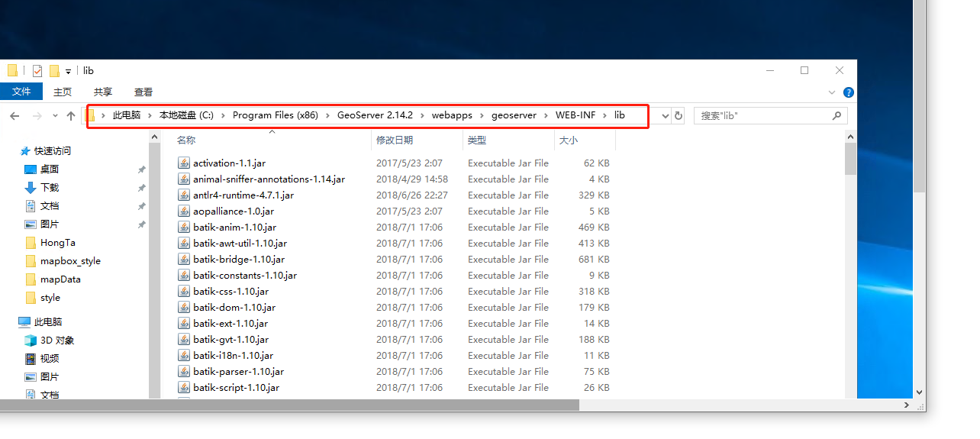
Task: Go forward with the forward arrow
Action: 37,116
